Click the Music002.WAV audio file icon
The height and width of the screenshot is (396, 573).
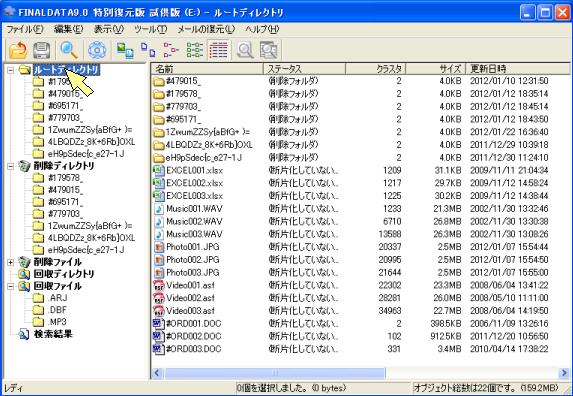[x=159, y=221]
